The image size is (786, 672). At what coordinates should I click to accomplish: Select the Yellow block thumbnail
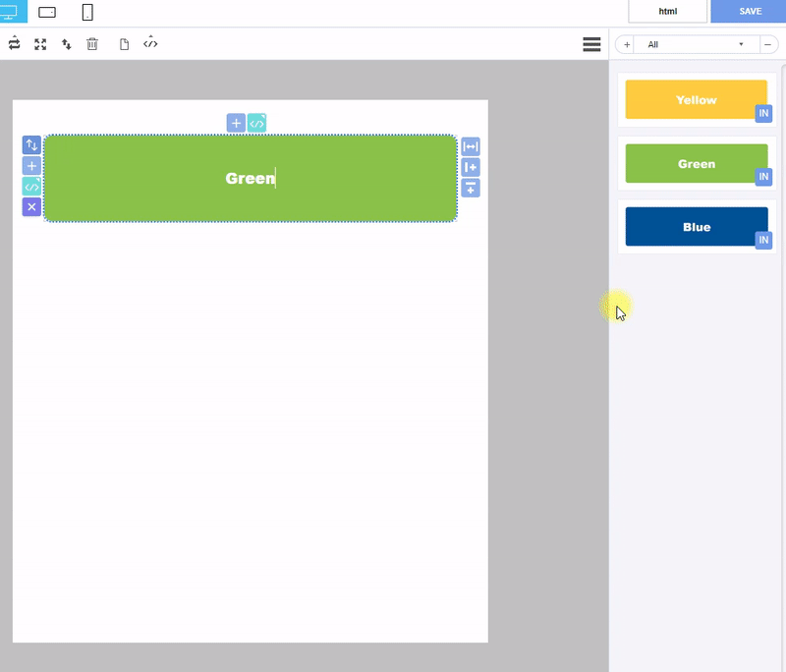696,99
